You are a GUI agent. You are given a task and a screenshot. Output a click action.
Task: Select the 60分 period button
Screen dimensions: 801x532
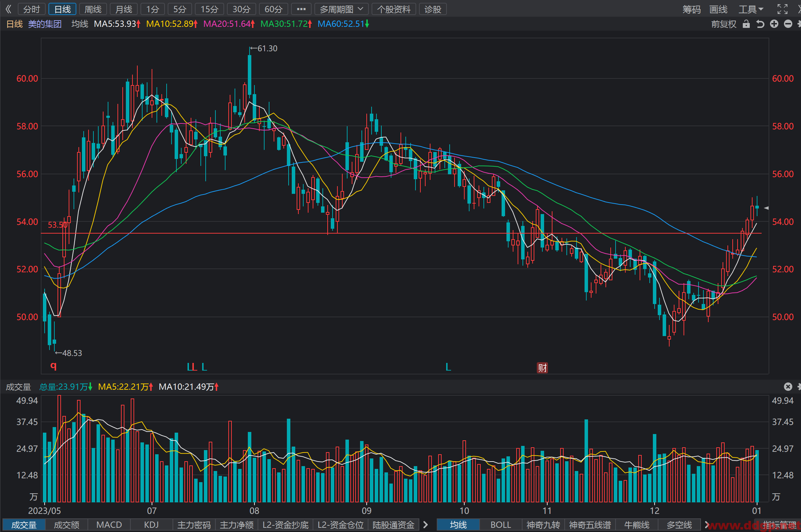click(273, 9)
